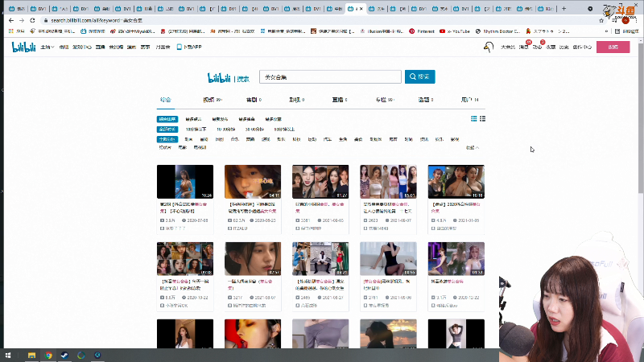Image resolution: width=644 pixels, height=362 pixels.
Task: Open the video thumbnail with duration 10:24
Action: coord(185,182)
